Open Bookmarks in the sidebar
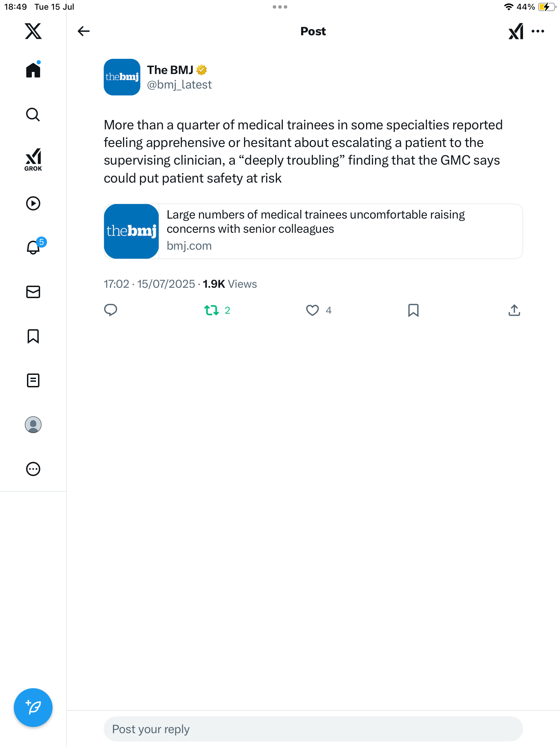The width and height of the screenshot is (560, 747). pyautogui.click(x=33, y=336)
